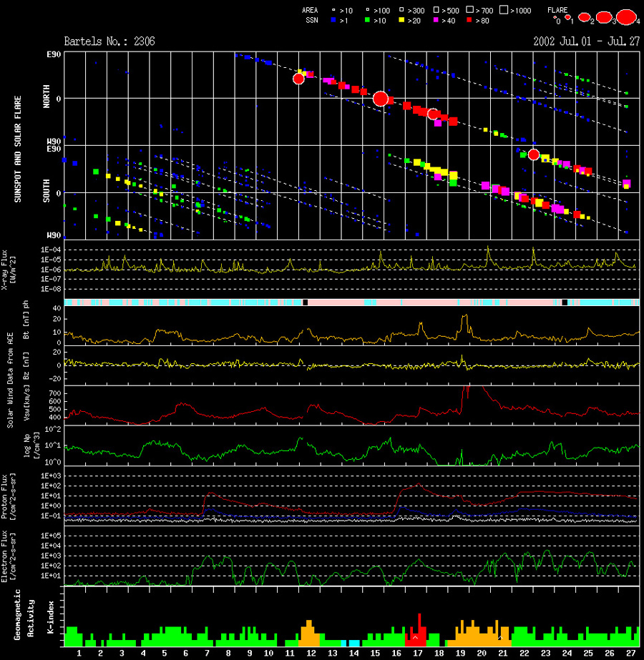This screenshot has width=644, height=660.
Task: Click the green SSN >10 legend swatch
Action: pyautogui.click(x=367, y=20)
